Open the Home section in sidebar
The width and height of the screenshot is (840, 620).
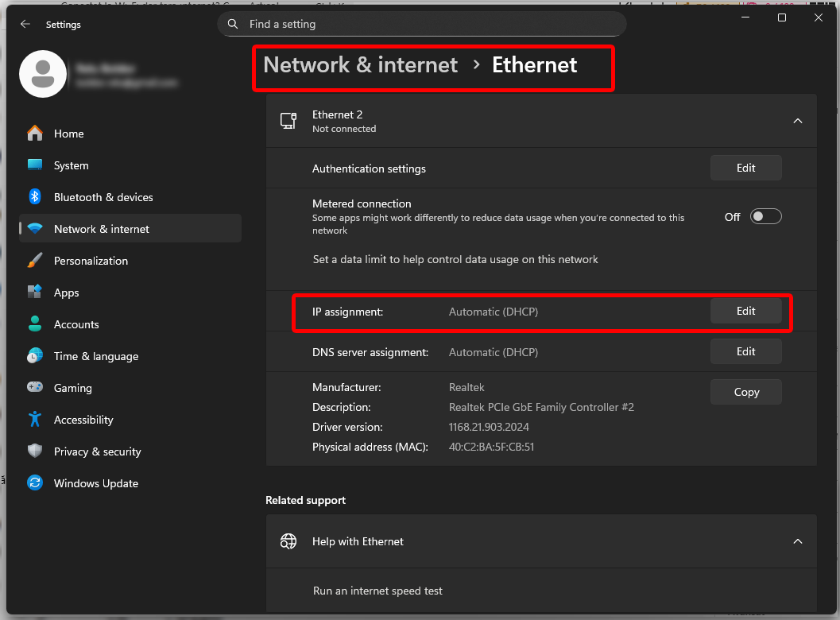68,134
